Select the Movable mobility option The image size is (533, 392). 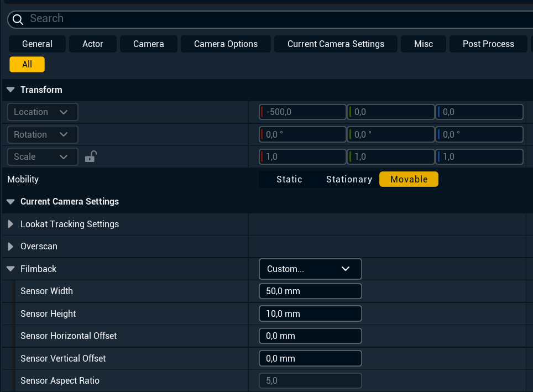click(x=409, y=179)
